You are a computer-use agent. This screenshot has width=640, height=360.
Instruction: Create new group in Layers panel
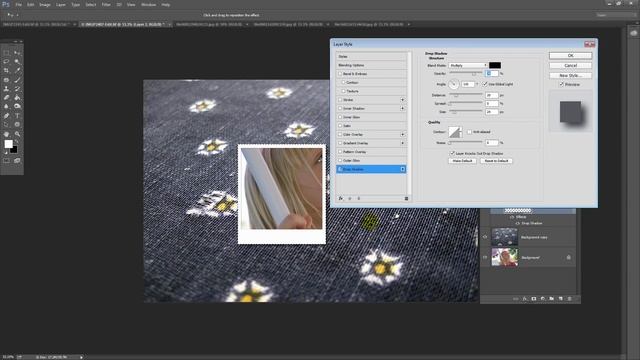pos(551,299)
